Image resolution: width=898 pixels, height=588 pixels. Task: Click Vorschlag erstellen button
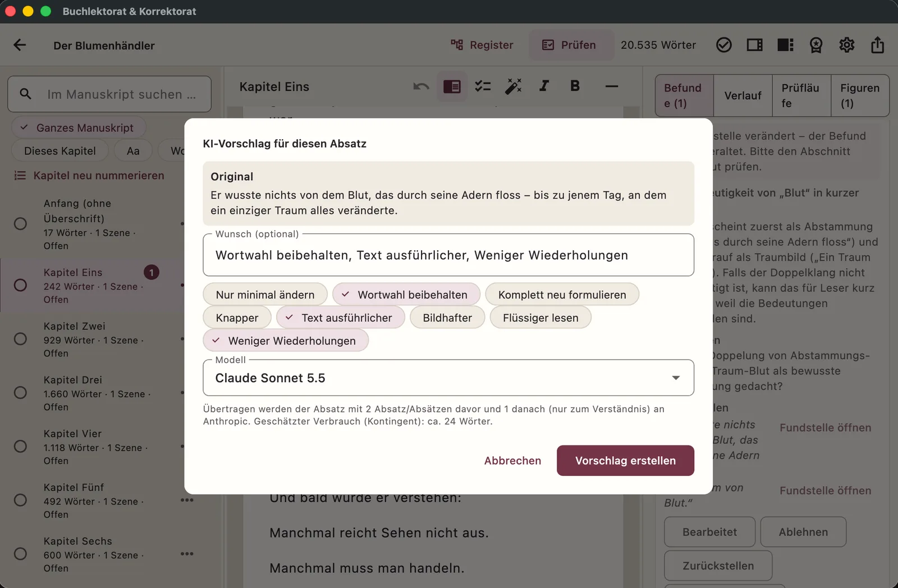click(625, 461)
